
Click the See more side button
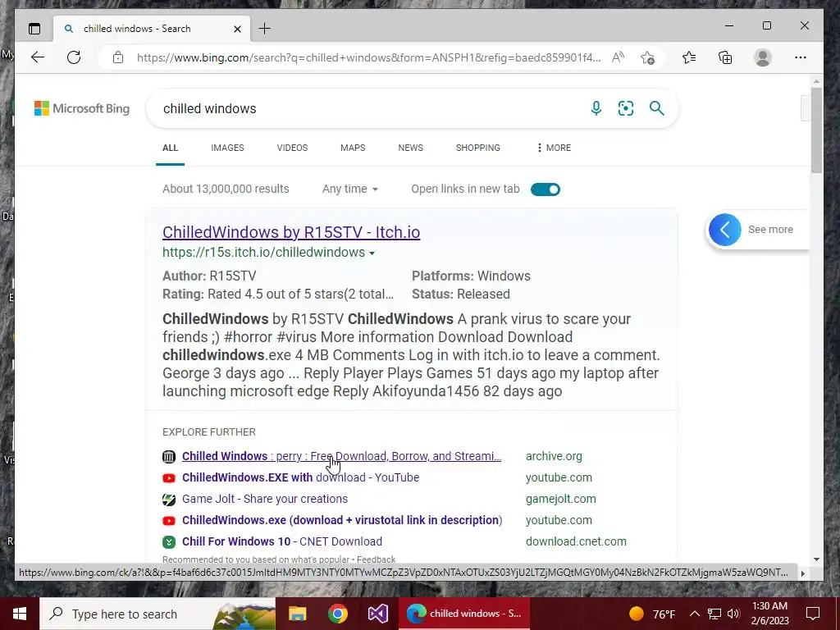pyautogui.click(x=758, y=230)
